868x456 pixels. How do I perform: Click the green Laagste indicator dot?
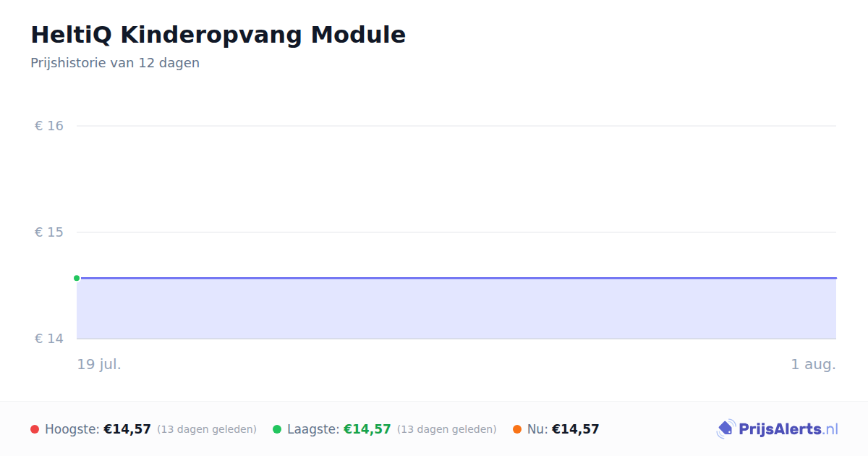[x=277, y=429]
